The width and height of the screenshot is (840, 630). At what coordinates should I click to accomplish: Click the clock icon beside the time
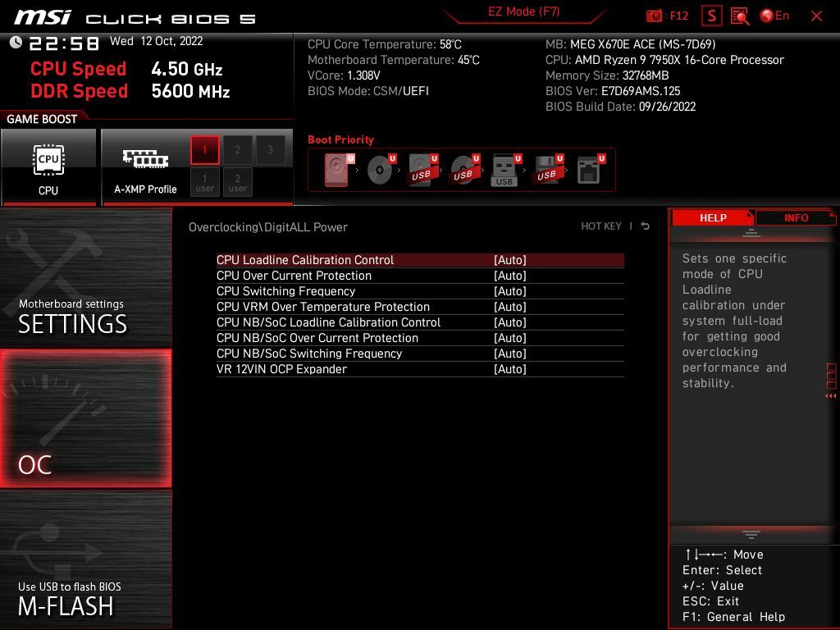16,42
